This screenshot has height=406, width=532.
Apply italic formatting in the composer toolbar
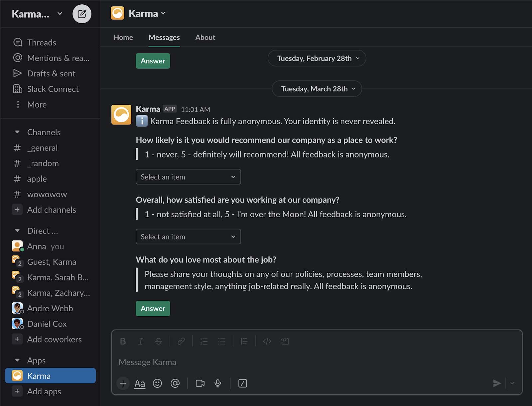[141, 341]
